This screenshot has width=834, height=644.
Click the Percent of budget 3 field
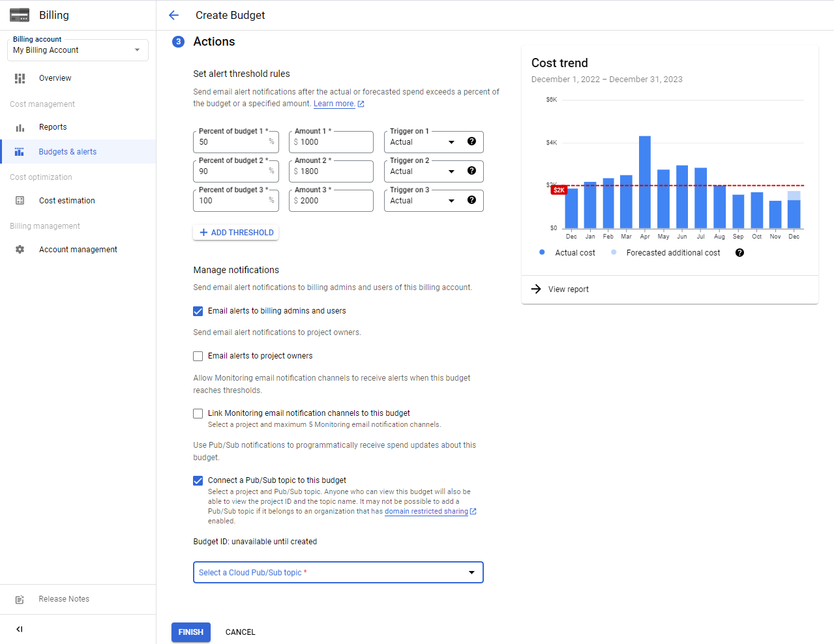(235, 201)
